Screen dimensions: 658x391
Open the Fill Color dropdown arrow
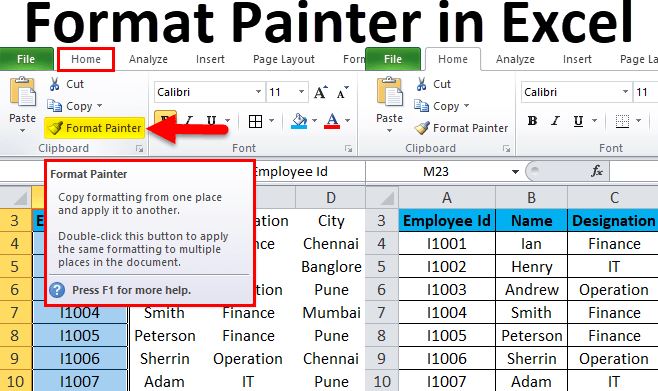click(314, 121)
